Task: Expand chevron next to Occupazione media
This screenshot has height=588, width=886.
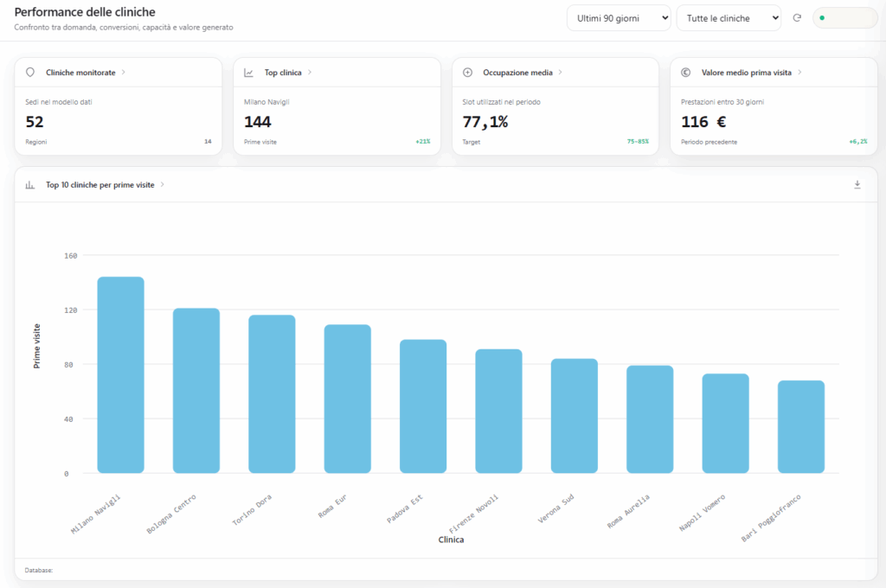Action: click(560, 73)
